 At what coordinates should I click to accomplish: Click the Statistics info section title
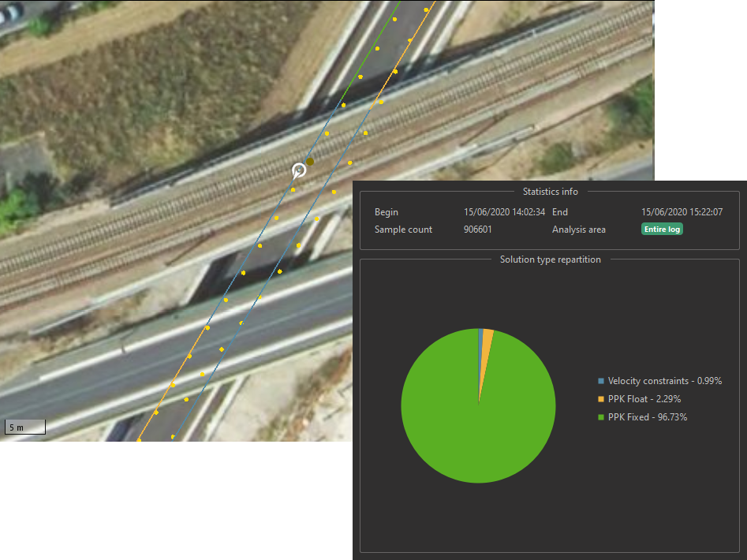pos(550,192)
